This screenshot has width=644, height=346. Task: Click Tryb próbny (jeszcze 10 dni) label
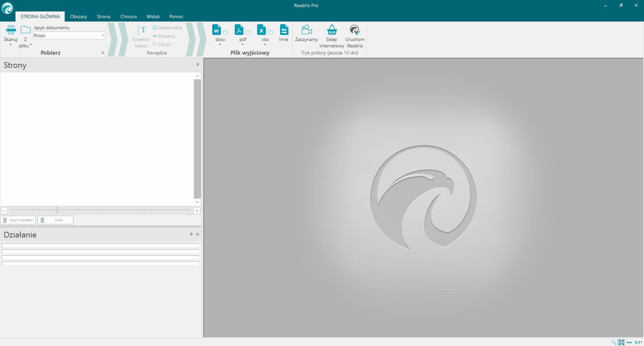click(329, 53)
